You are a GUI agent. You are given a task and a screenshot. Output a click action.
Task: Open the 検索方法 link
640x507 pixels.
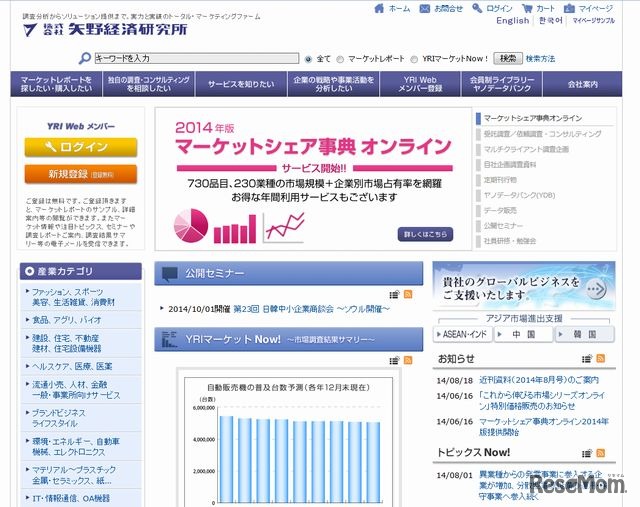tap(540, 59)
